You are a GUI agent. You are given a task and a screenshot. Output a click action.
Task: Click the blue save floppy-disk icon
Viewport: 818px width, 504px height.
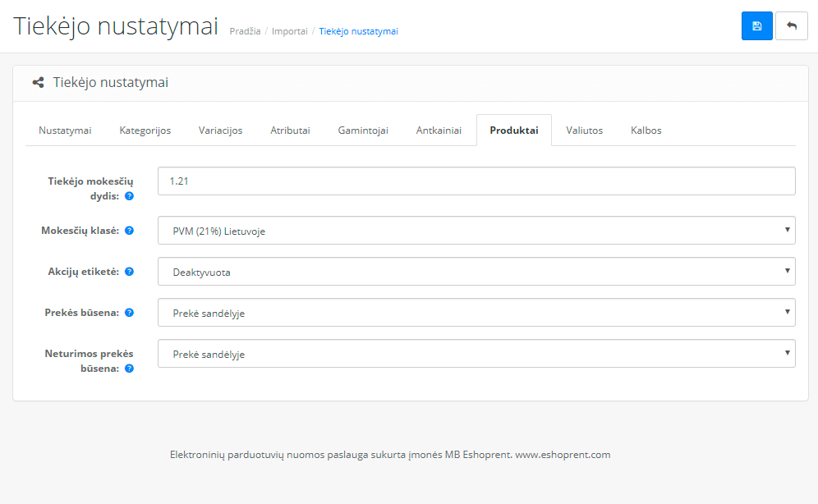point(756,26)
